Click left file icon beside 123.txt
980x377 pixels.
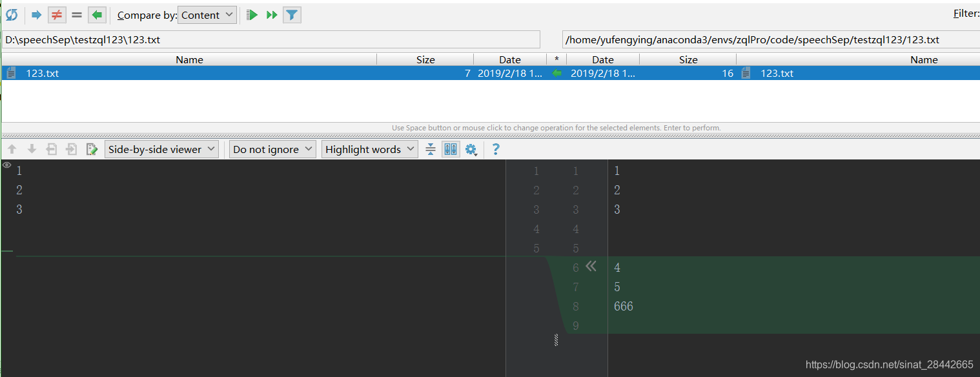click(11, 73)
